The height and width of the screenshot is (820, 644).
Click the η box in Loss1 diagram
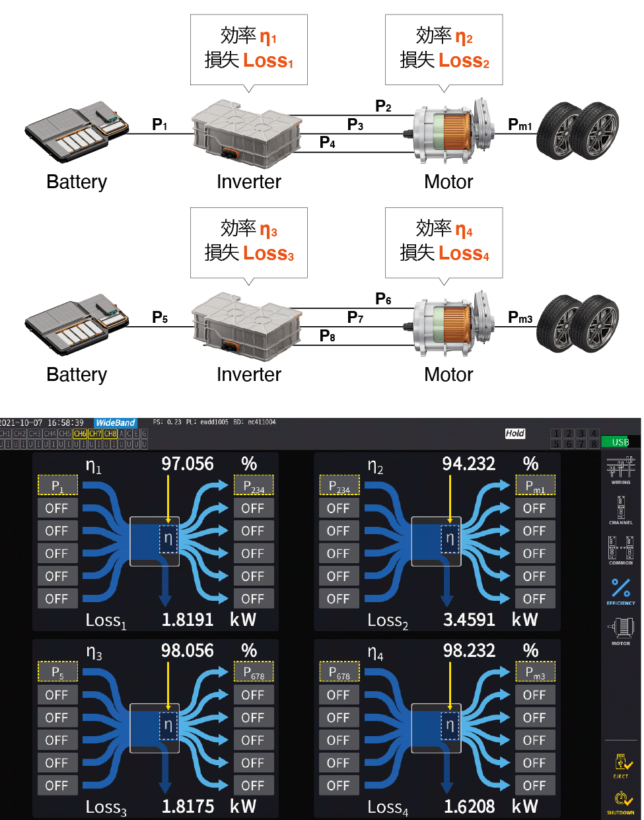coord(168,539)
